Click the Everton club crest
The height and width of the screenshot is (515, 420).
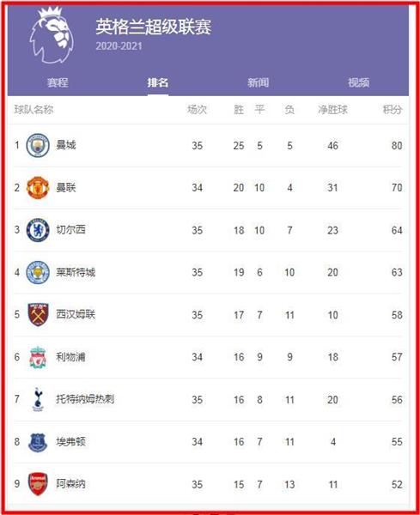pyautogui.click(x=38, y=442)
